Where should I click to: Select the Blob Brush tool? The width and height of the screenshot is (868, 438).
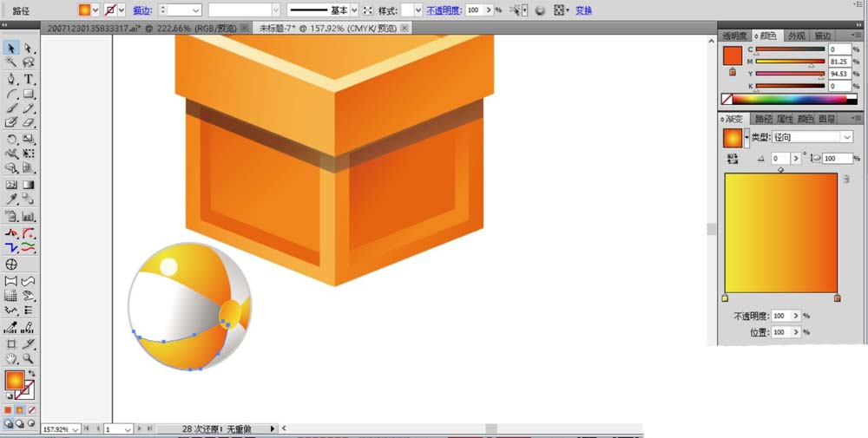[11, 123]
